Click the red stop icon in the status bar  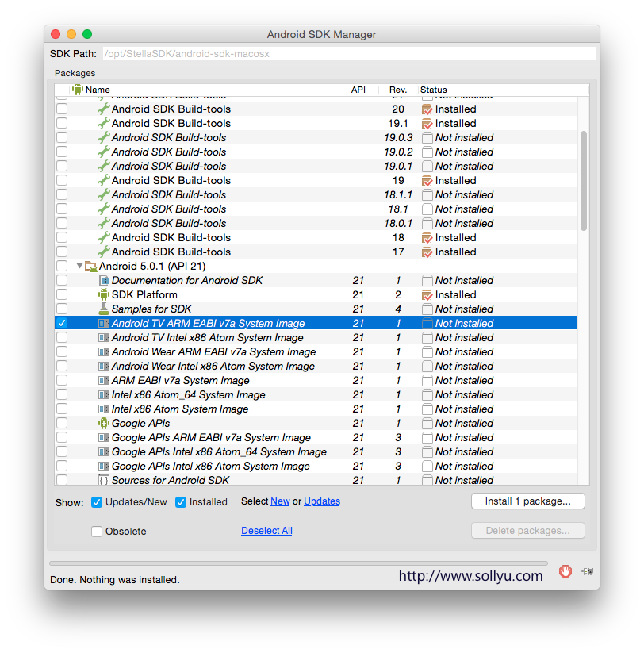click(565, 571)
